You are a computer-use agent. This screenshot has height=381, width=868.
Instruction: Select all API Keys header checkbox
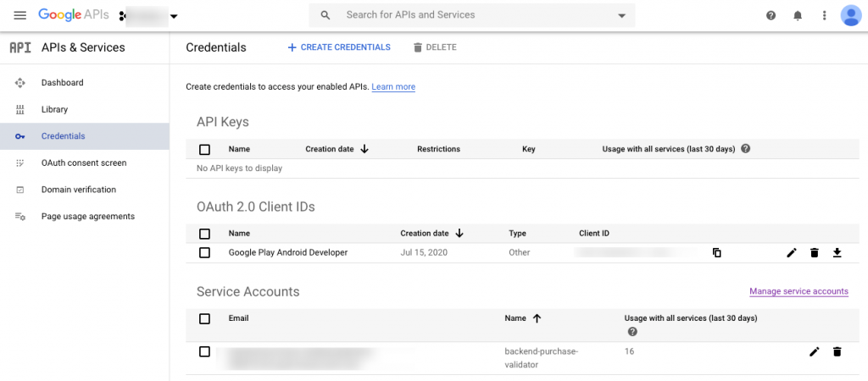click(204, 149)
